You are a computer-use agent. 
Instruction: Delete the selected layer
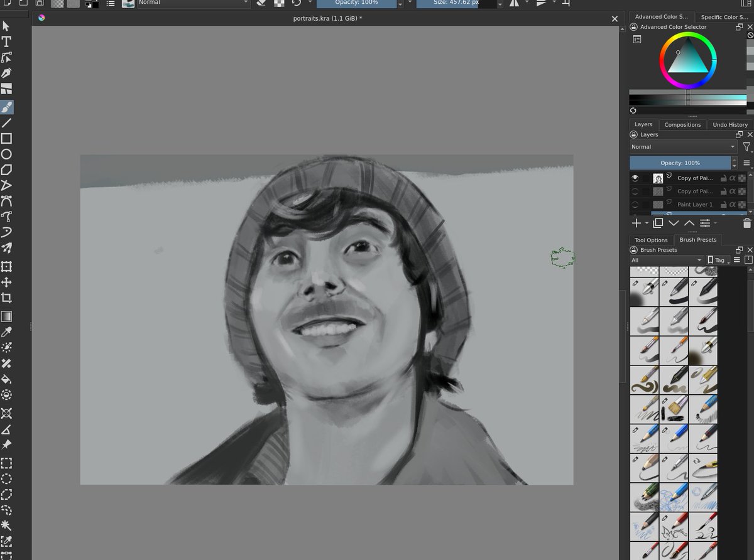(746, 223)
